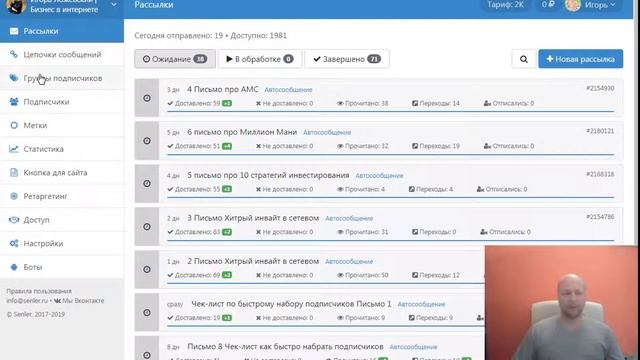
Task: Click the bot icon for Боты
Action: coord(14,267)
